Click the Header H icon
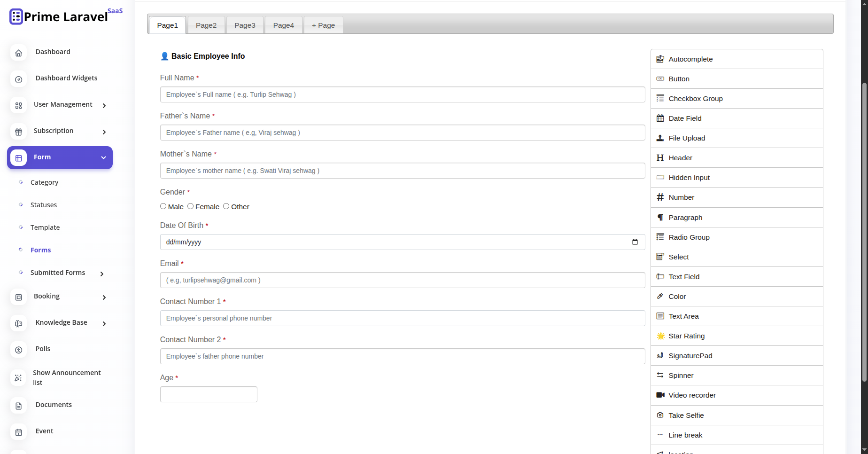Screen dimensions: 868x454 pos(660,157)
